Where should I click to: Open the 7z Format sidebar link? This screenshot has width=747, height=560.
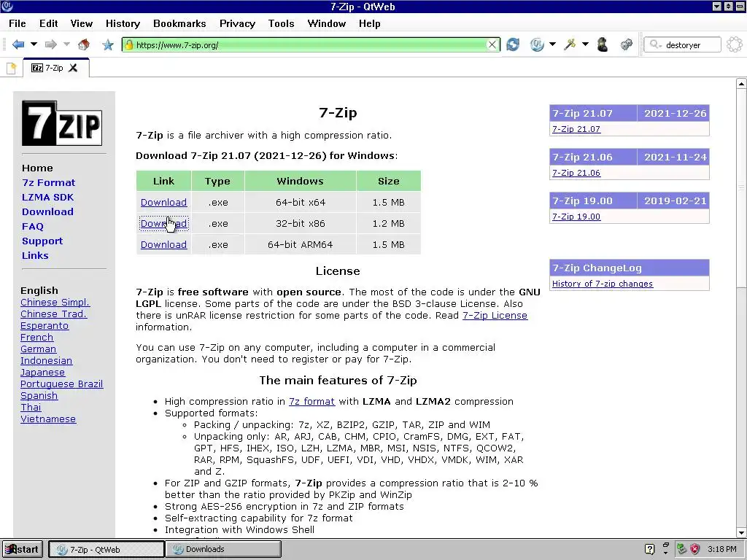(49, 182)
